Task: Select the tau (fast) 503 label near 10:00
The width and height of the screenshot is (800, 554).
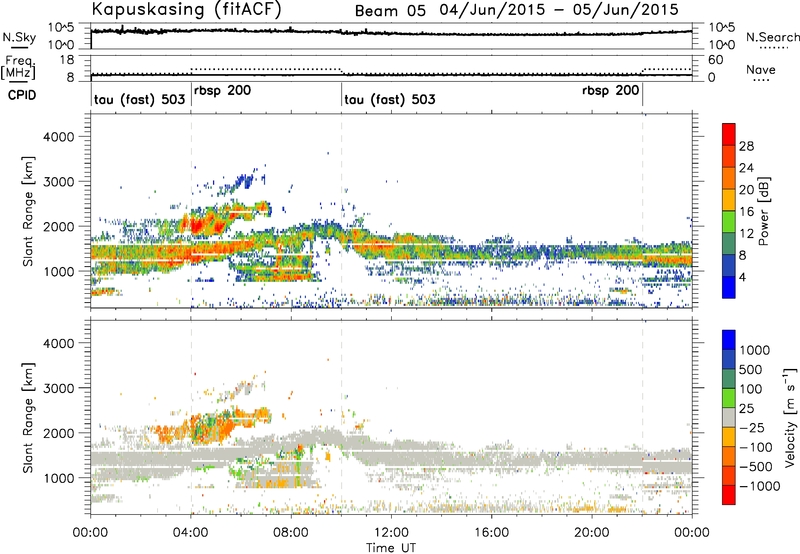Action: click(x=390, y=99)
